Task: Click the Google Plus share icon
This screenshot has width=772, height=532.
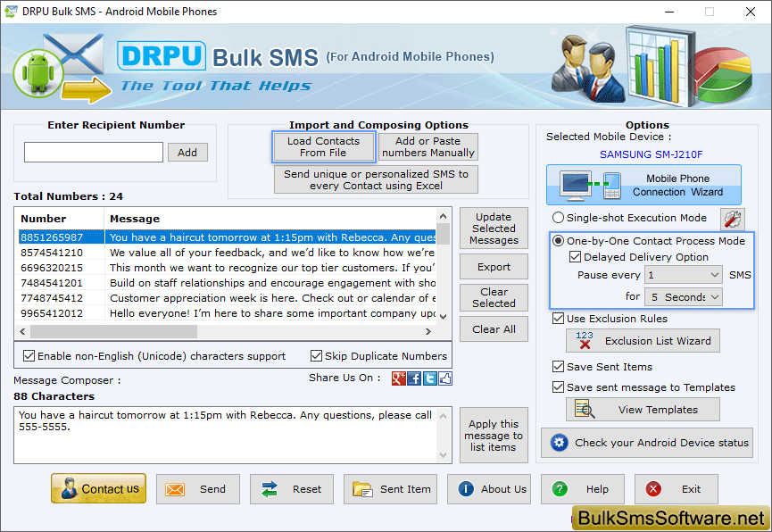Action: point(398,378)
